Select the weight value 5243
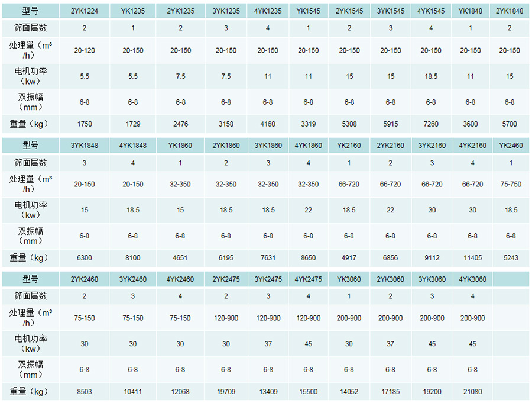 point(511,258)
